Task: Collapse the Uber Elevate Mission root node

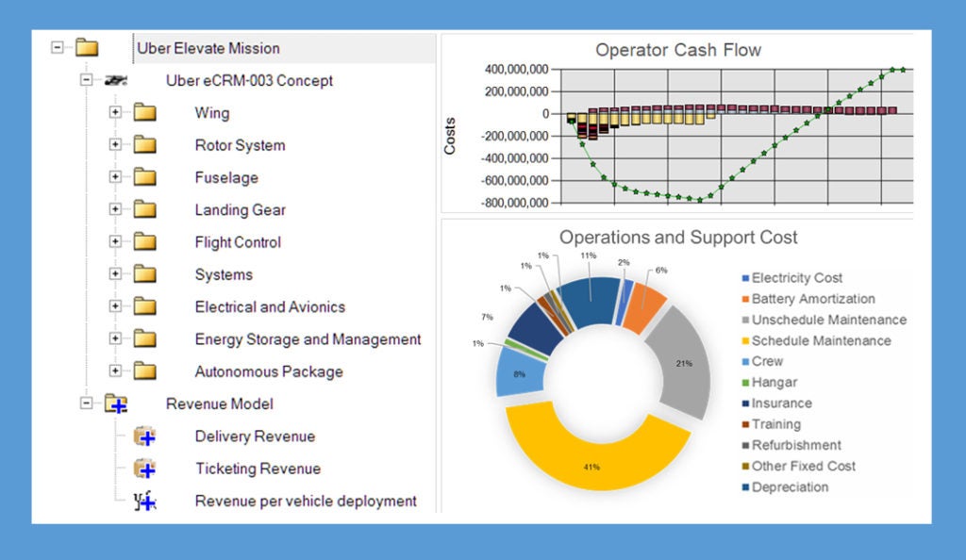Action: click(58, 47)
